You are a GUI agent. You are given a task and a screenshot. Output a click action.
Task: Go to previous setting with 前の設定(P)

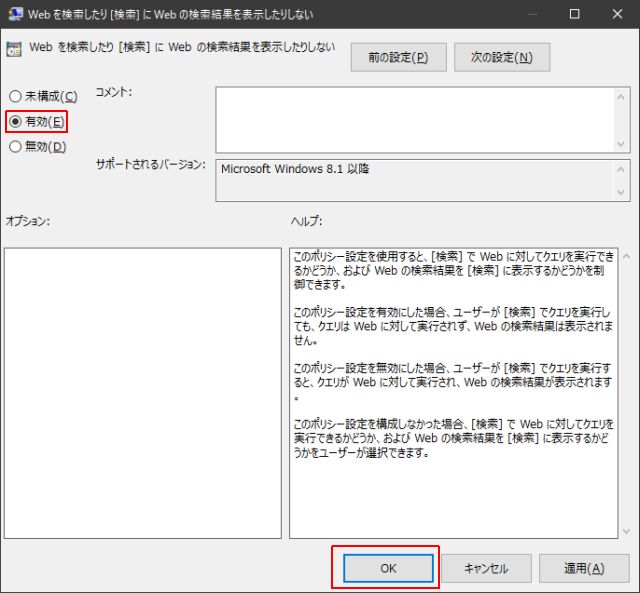tap(398, 57)
